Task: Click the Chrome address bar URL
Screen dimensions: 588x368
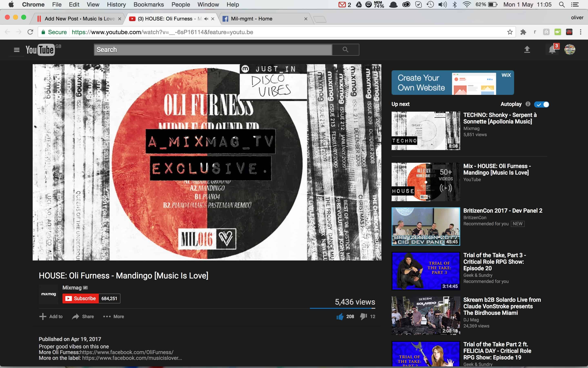Action: (x=162, y=32)
